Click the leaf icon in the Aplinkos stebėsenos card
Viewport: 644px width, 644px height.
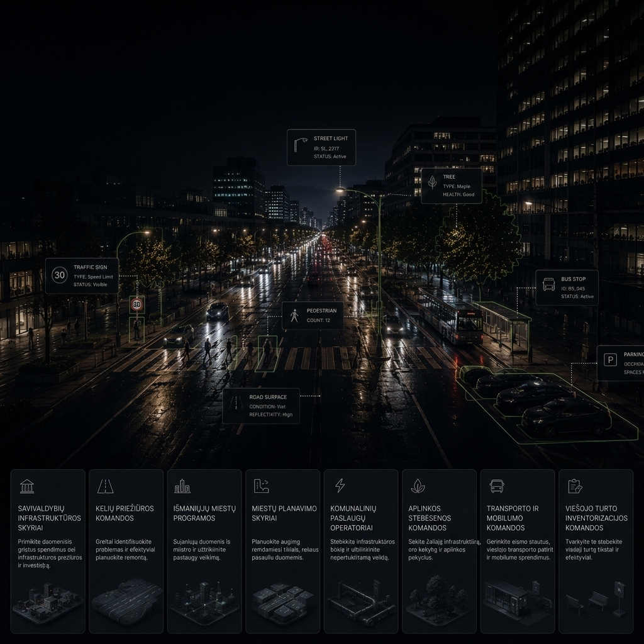[418, 486]
